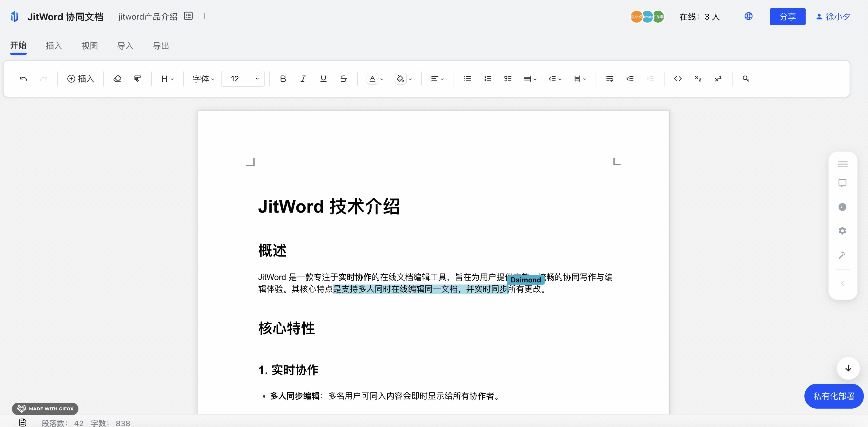Insert a code block

click(x=678, y=79)
